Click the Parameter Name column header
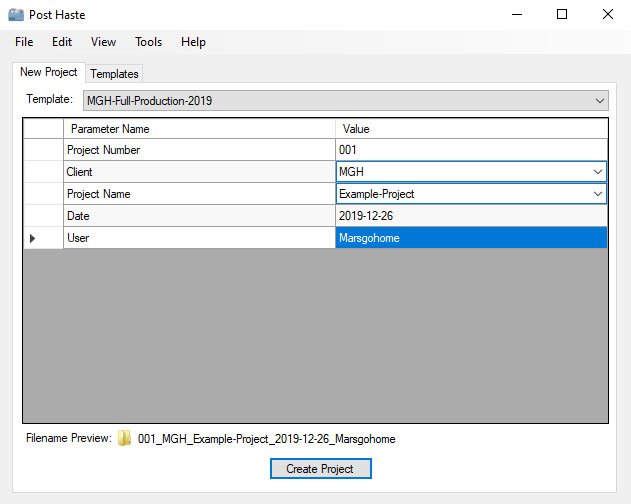631x504 pixels. tap(199, 129)
